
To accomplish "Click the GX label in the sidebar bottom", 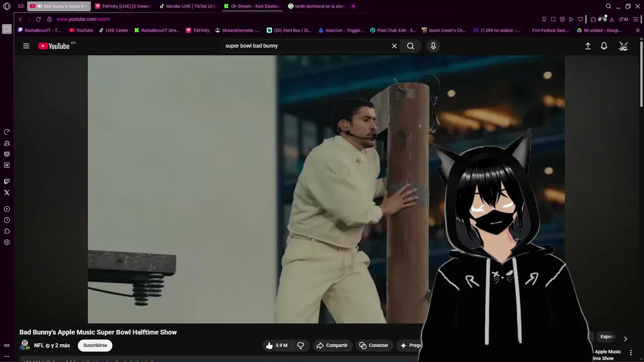I will (x=7, y=345).
